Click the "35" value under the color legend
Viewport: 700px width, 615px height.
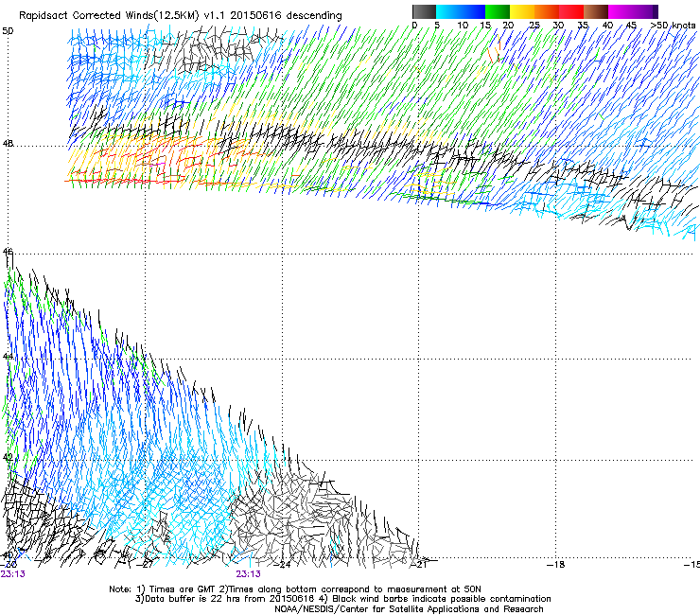[x=583, y=26]
